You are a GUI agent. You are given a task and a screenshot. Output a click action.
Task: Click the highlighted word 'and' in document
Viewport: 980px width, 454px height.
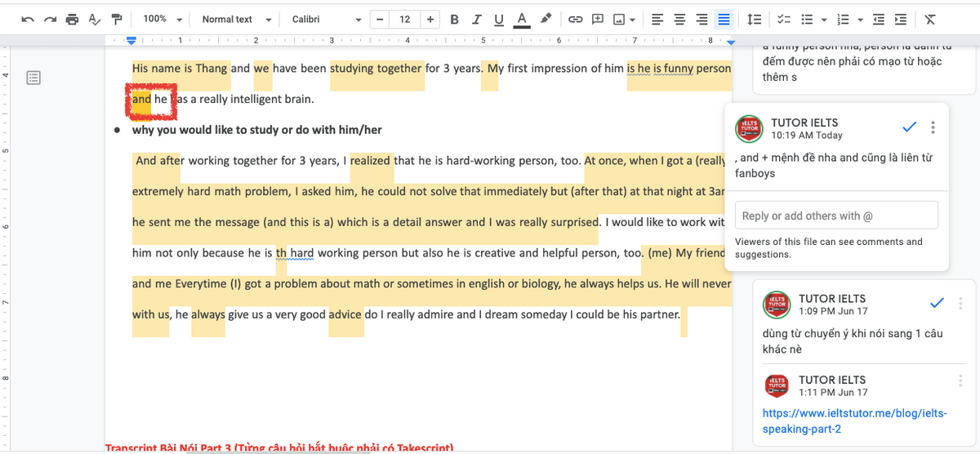141,99
